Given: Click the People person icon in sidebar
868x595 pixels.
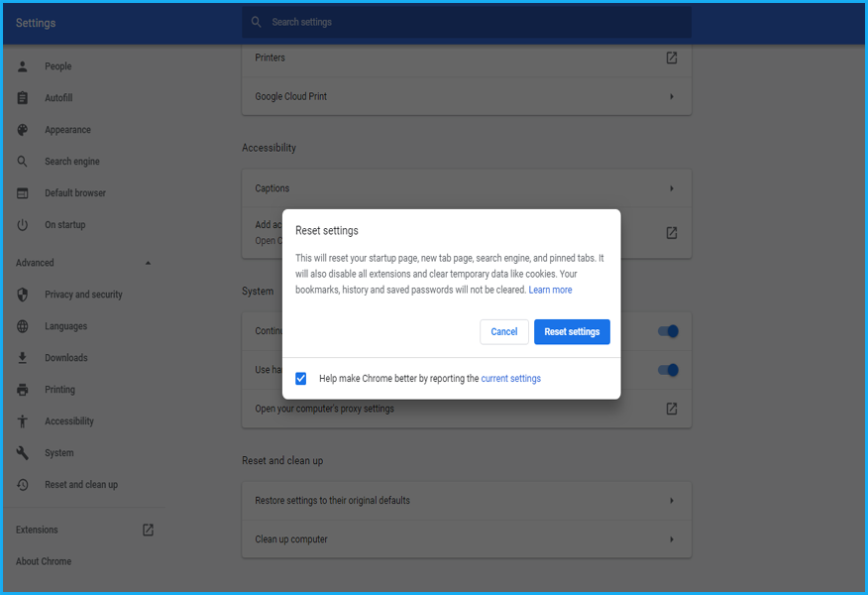Looking at the screenshot, I should point(23,66).
